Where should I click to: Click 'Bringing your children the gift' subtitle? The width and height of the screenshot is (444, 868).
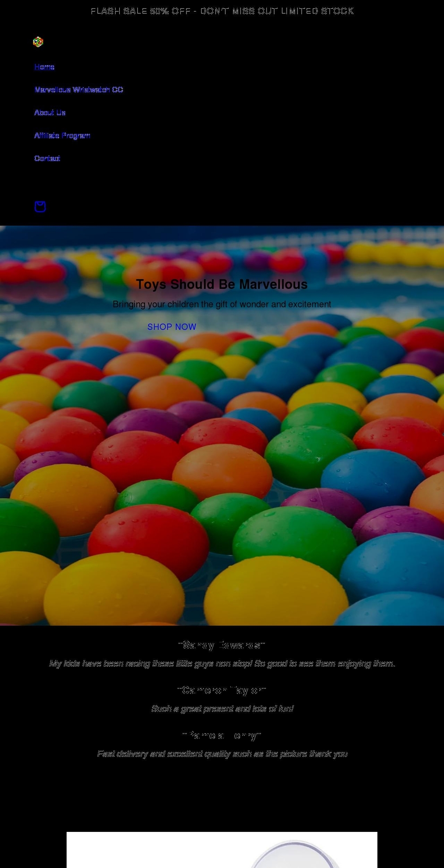[x=222, y=304]
